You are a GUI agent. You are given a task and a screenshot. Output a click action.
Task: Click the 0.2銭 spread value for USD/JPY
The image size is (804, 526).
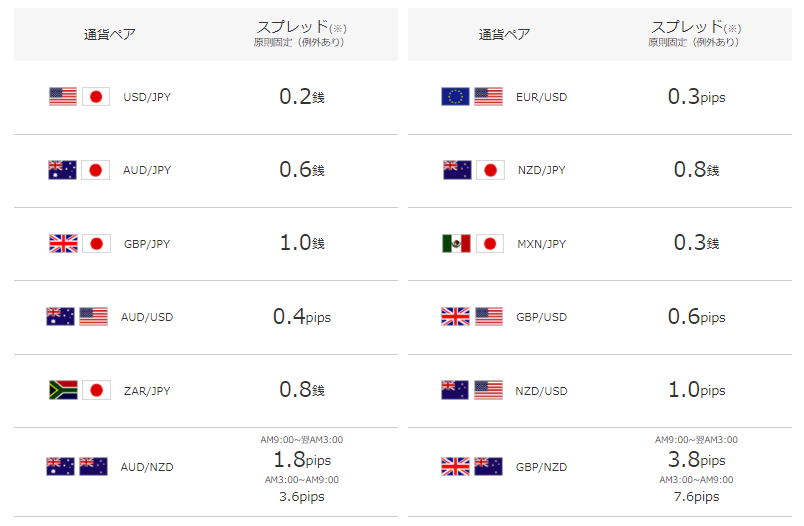pyautogui.click(x=302, y=96)
